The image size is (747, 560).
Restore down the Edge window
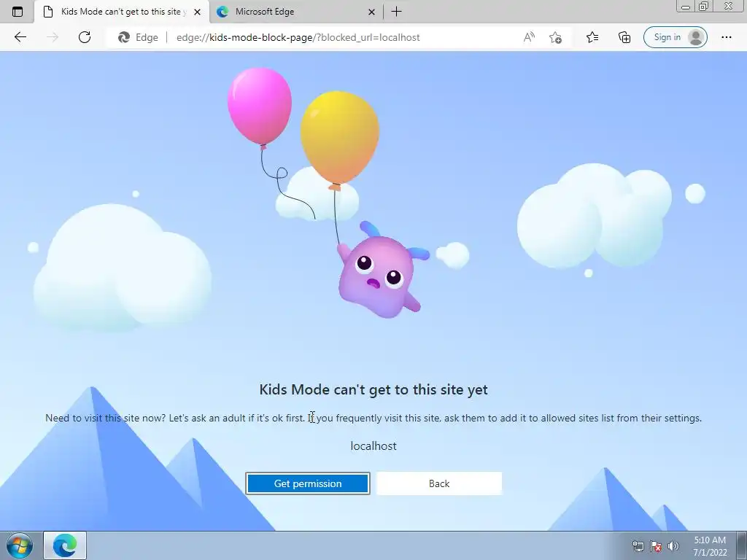[x=704, y=7]
